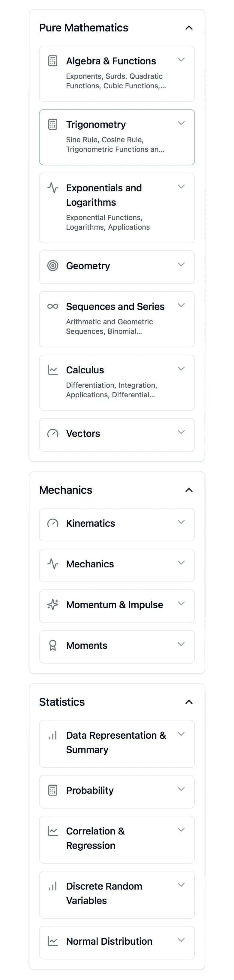Expand the Vectors topic chevron
234x980 pixels.
tap(181, 432)
